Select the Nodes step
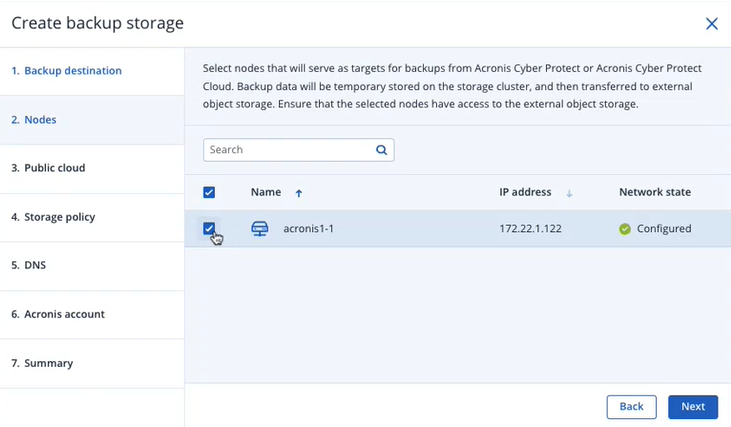Viewport: 731px width, 427px height. (x=34, y=120)
